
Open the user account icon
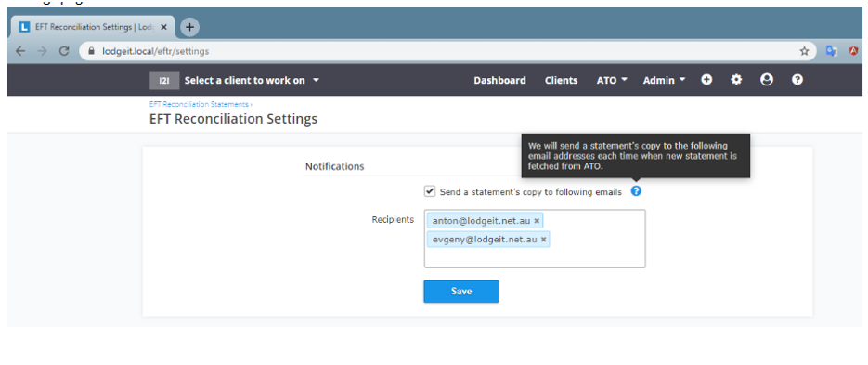click(x=766, y=80)
